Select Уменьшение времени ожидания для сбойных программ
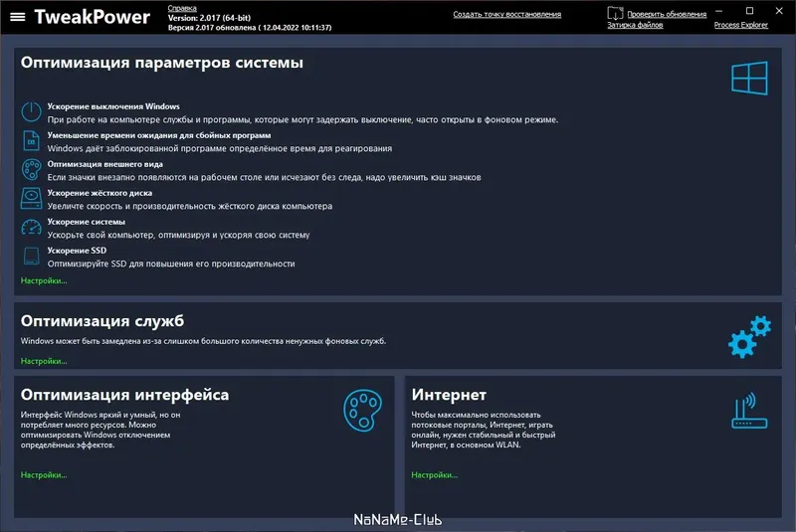The image size is (796, 532). pyautogui.click(x=159, y=135)
